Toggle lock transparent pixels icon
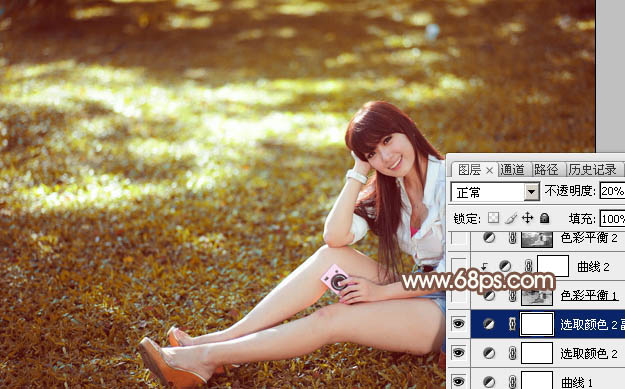 (493, 218)
